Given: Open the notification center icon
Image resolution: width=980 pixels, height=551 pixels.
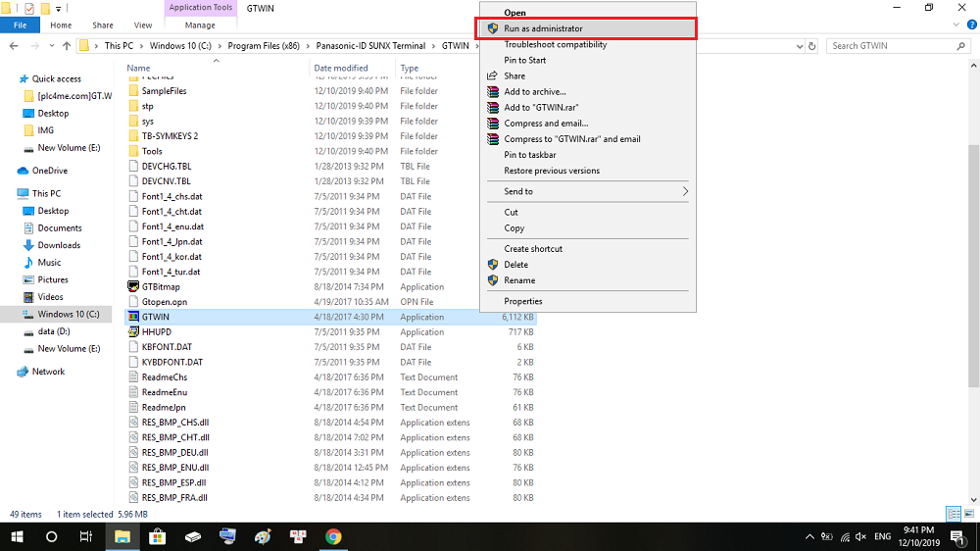Looking at the screenshot, I should coord(957,536).
